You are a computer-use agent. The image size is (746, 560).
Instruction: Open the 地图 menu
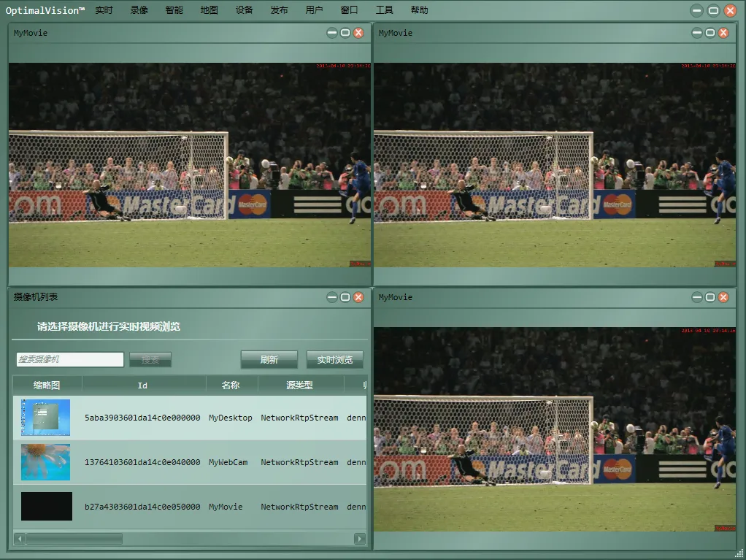point(209,10)
